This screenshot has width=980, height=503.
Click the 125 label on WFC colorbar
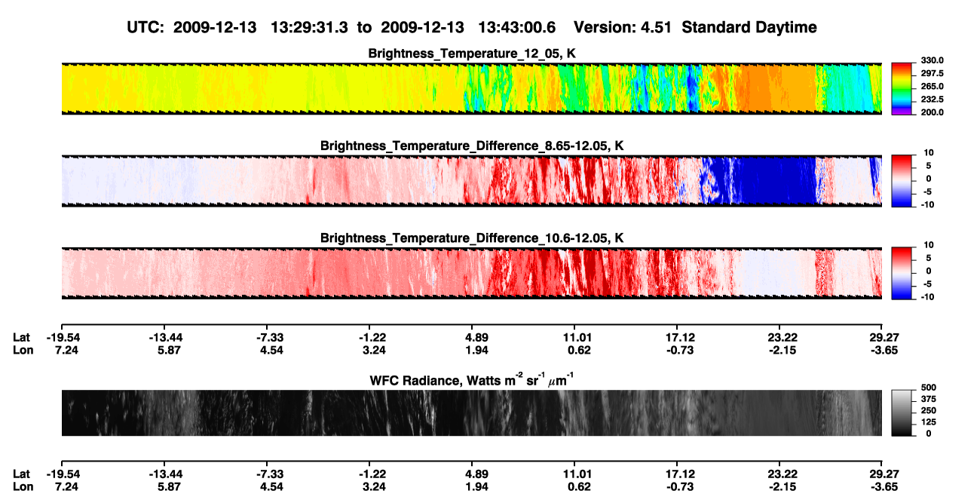coord(928,422)
